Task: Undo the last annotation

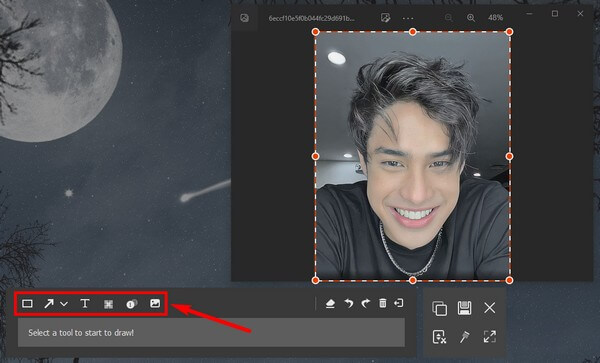Action: tap(349, 303)
